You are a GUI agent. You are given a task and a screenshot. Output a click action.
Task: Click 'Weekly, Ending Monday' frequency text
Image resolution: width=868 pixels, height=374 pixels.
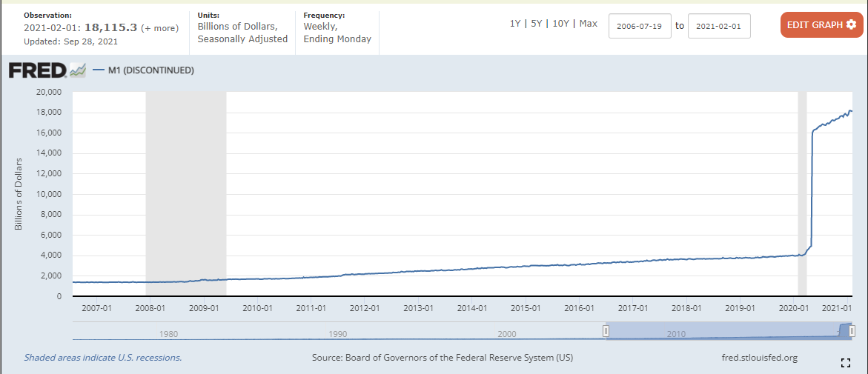click(338, 33)
